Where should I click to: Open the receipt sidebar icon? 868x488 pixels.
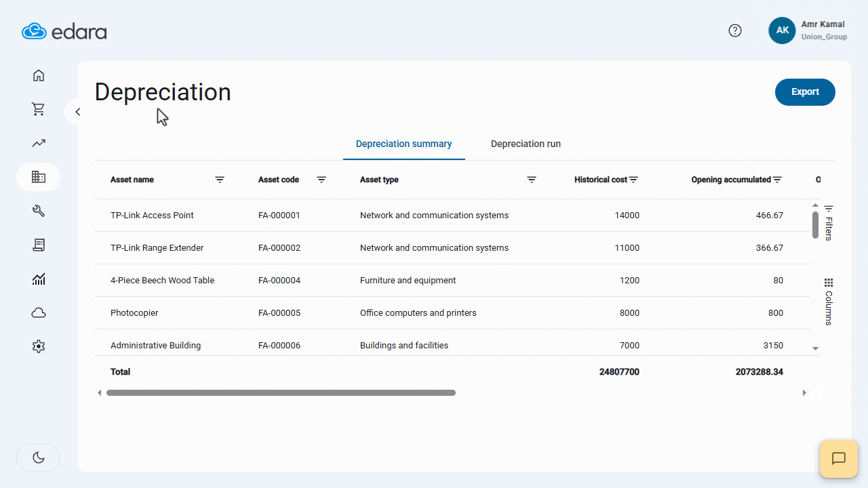pos(39,245)
